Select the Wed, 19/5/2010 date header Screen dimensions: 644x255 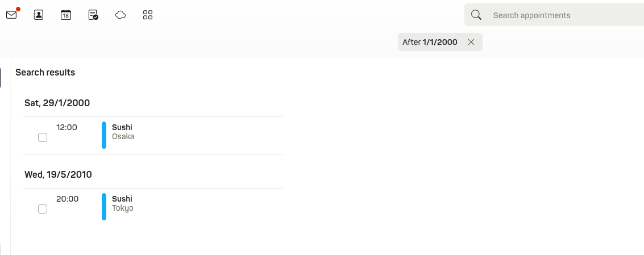click(x=58, y=174)
